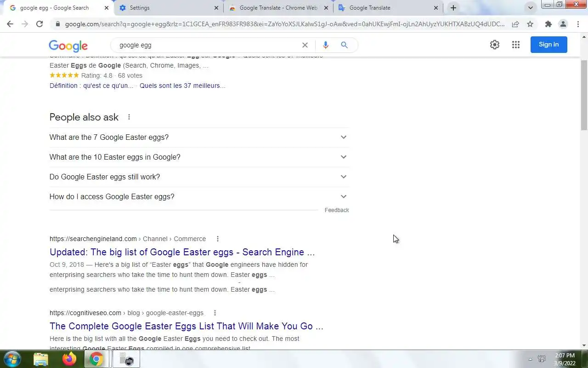Open the tab search dropdown
This screenshot has height=368, width=588.
click(x=531, y=8)
